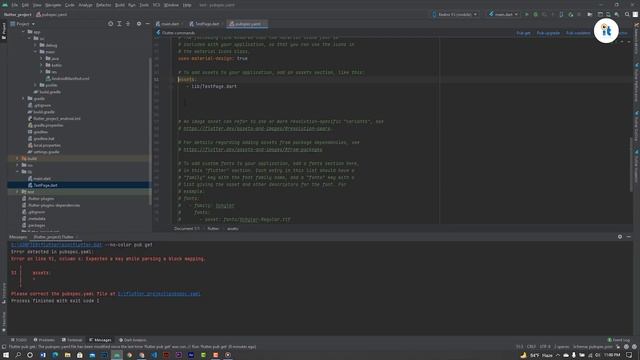Open the AVD Manager icon
640x360 pixels.
point(608,14)
